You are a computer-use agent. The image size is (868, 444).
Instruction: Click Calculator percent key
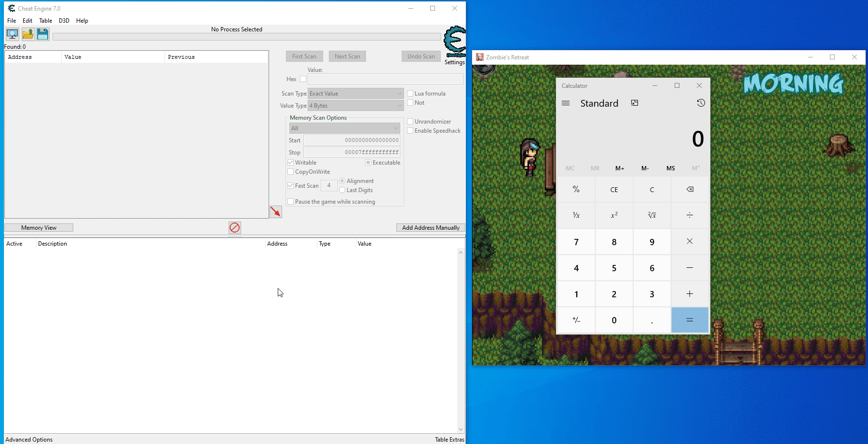coord(576,189)
